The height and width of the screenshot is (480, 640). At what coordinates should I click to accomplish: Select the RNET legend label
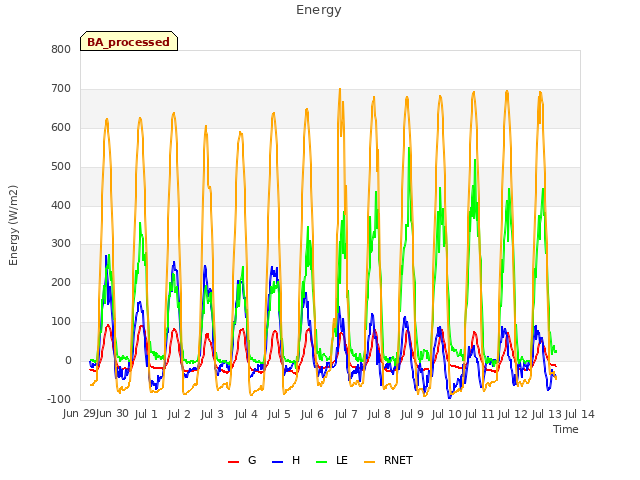pos(398,460)
